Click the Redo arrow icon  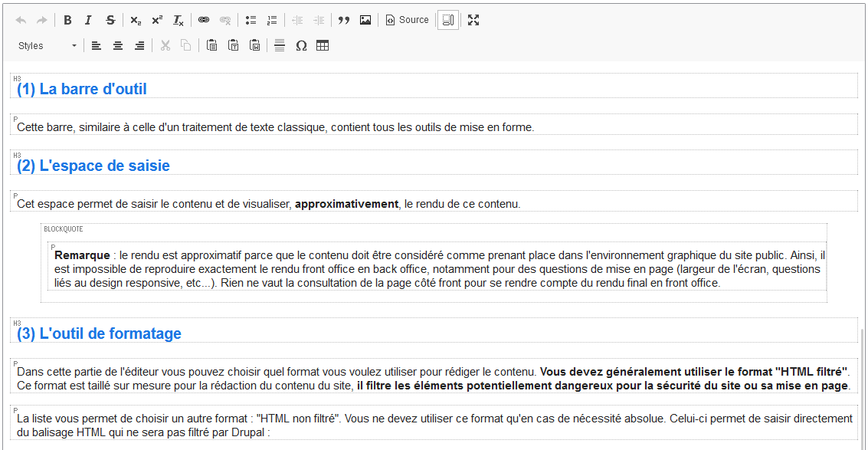click(42, 19)
